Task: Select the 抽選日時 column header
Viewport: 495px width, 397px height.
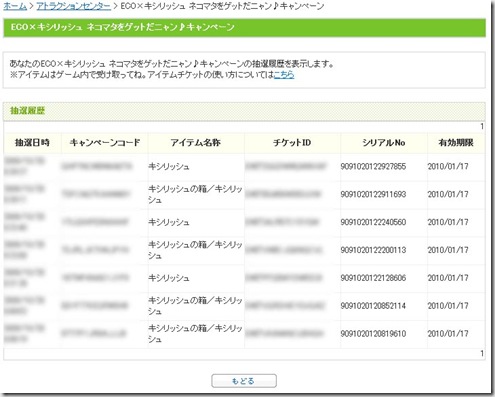Action: click(32, 143)
